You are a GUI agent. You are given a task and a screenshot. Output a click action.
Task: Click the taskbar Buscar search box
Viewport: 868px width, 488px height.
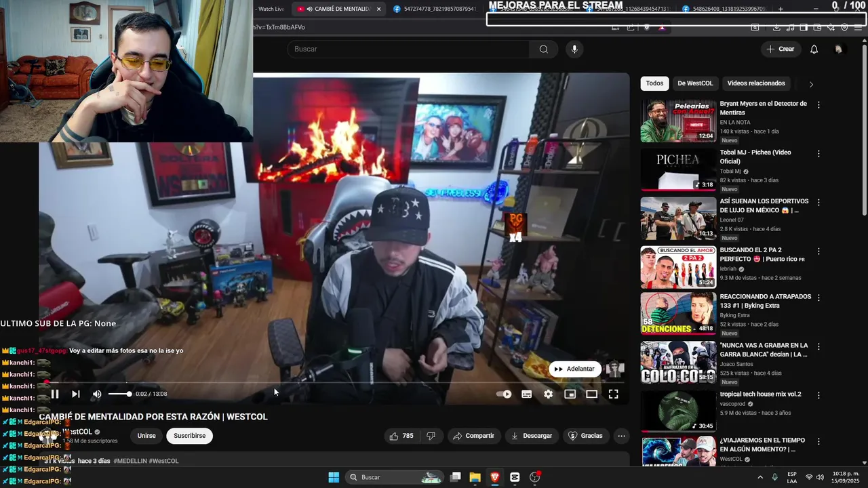[395, 477]
